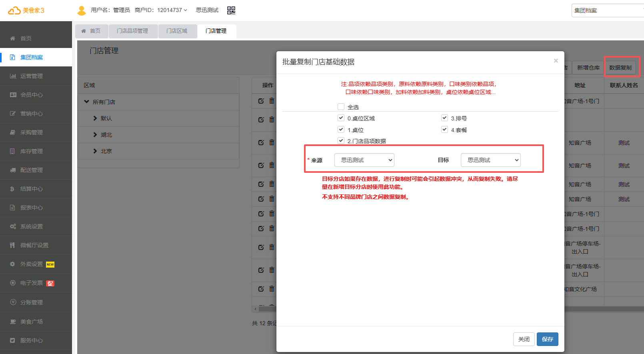Open 运营管理 in the sidebar

pyautogui.click(x=32, y=76)
